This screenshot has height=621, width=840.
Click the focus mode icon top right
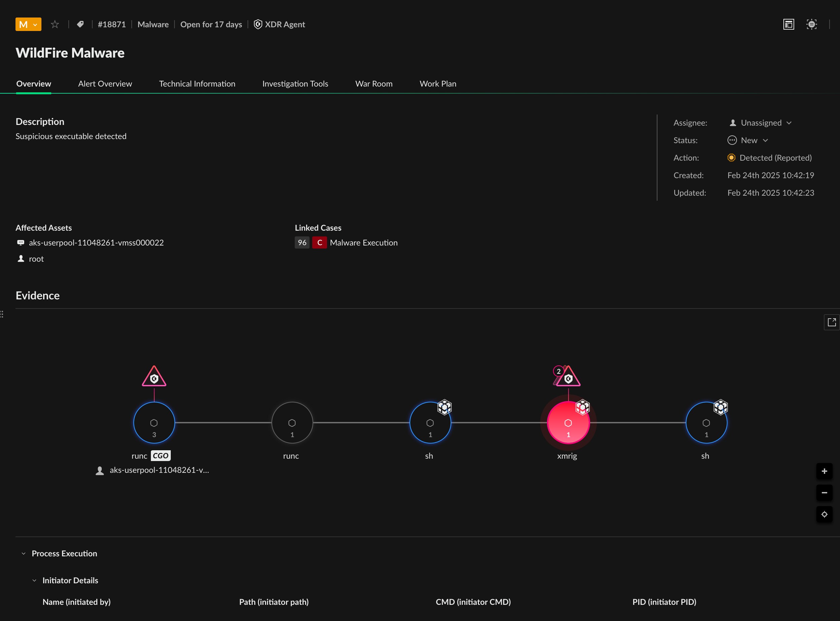pyautogui.click(x=811, y=25)
